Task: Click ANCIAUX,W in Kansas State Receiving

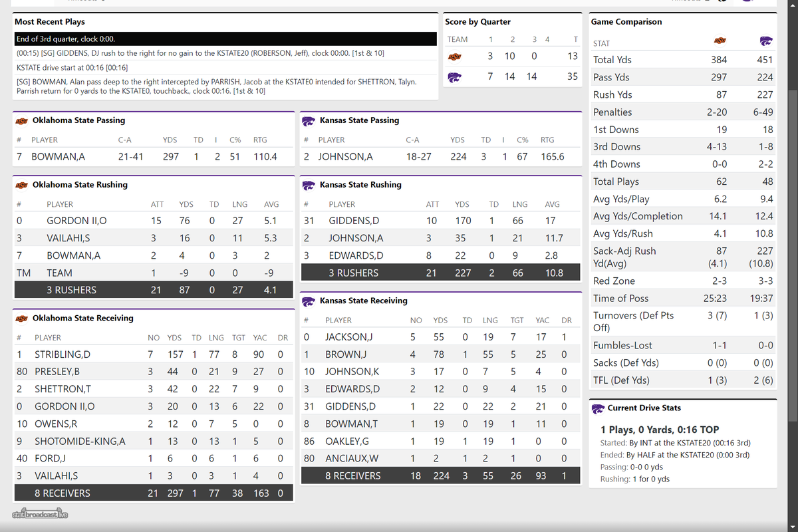Action: (352, 458)
